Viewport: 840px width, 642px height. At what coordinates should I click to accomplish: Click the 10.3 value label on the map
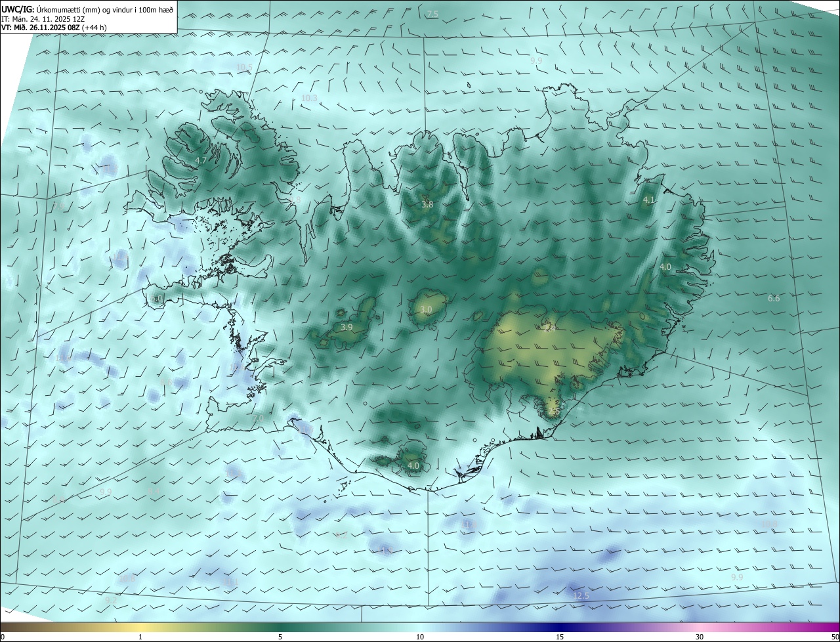pyautogui.click(x=309, y=98)
